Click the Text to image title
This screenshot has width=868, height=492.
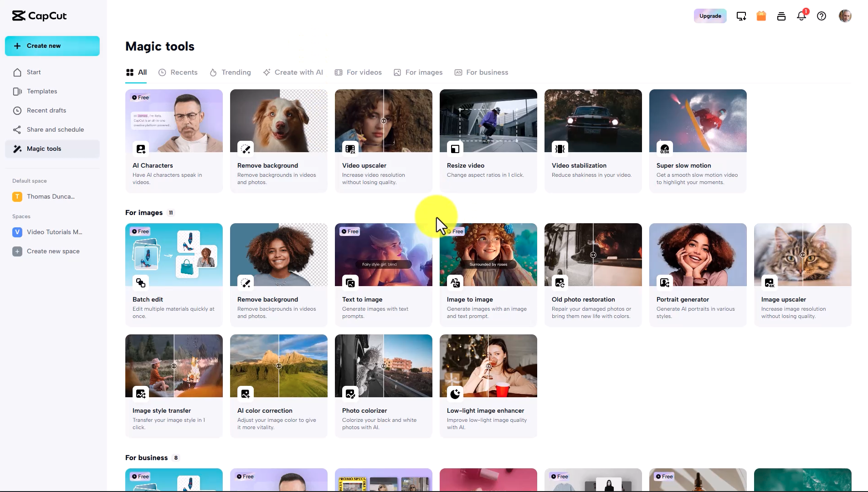pyautogui.click(x=362, y=300)
